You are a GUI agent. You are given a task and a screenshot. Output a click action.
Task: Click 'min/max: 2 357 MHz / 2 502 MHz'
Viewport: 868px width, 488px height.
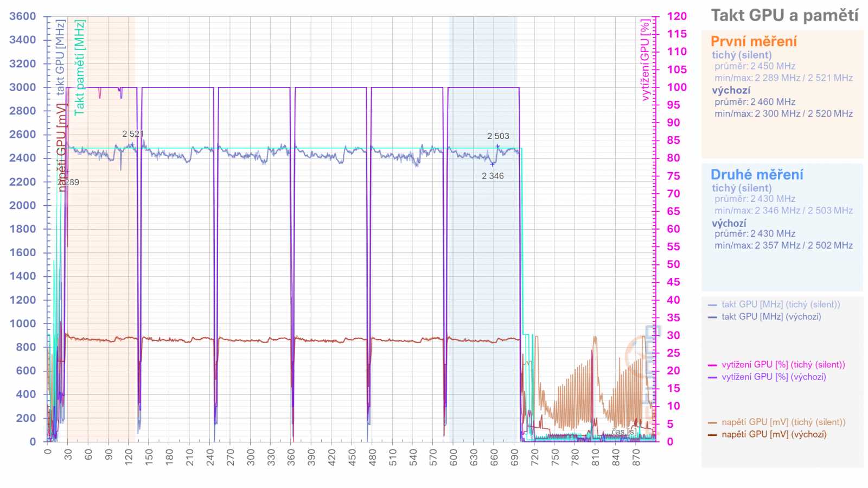pyautogui.click(x=783, y=245)
